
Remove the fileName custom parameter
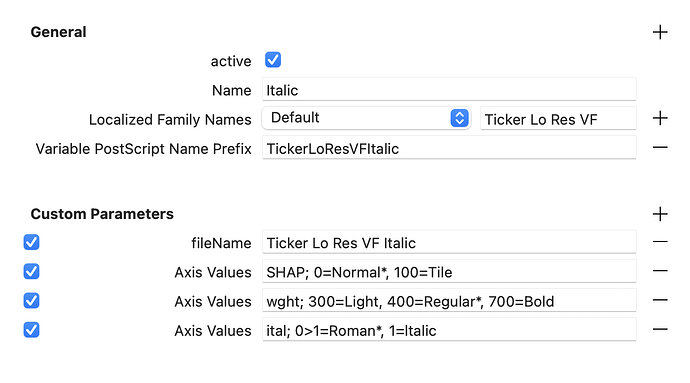tap(660, 242)
